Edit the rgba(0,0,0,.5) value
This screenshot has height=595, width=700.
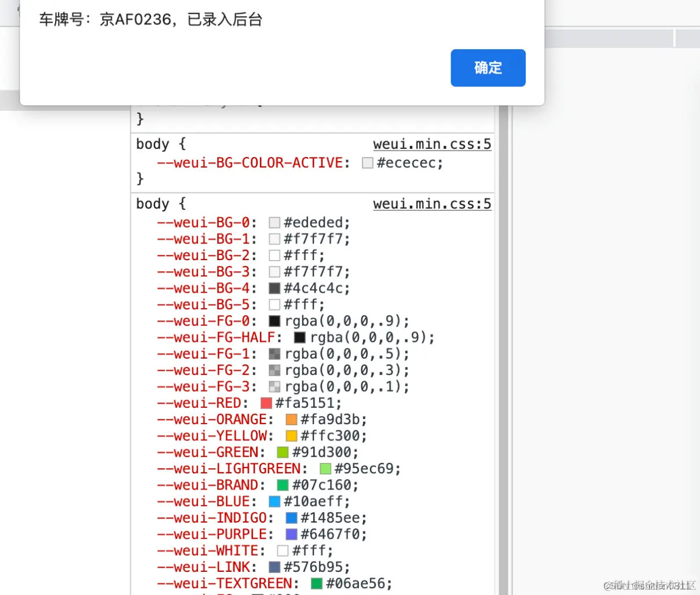coord(343,354)
